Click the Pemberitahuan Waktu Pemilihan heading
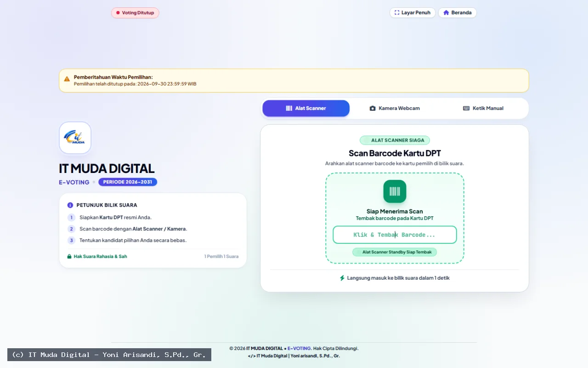 pos(113,77)
